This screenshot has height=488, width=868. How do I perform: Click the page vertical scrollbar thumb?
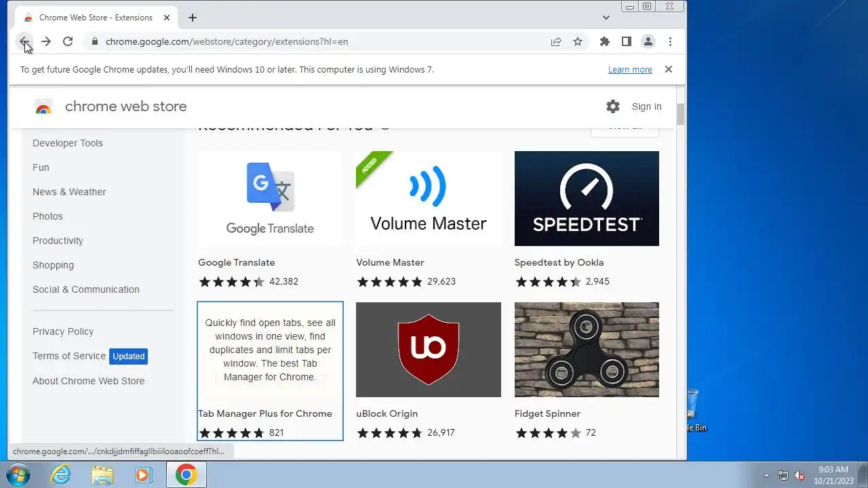tap(681, 115)
